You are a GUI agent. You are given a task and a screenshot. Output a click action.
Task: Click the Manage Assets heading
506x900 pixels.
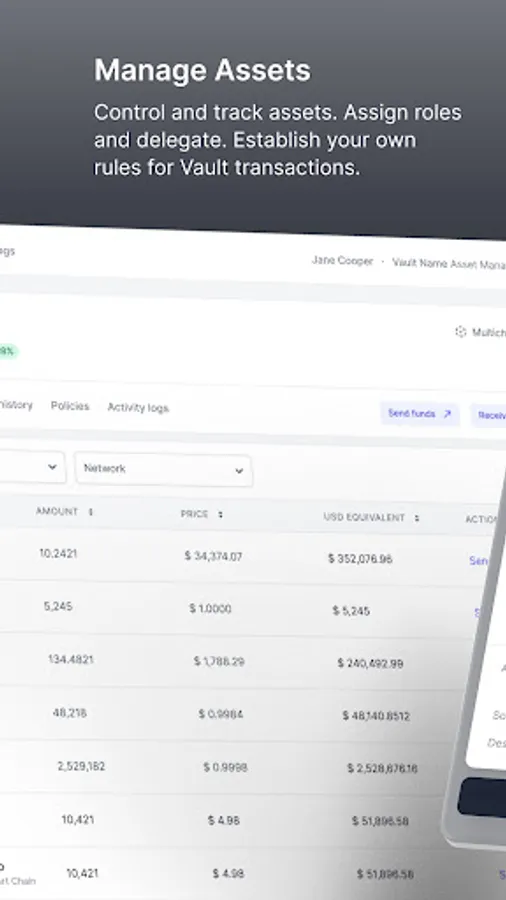203,71
